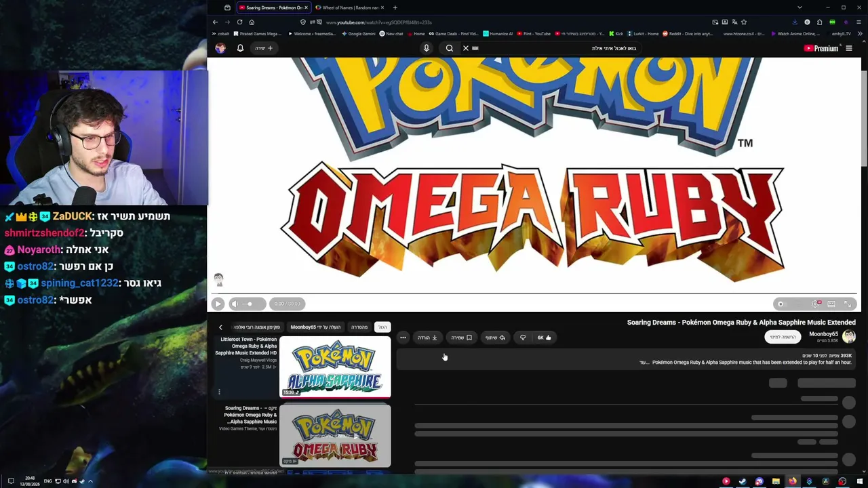Open options menu for Littleroot Town video
868x488 pixels.
219,392
